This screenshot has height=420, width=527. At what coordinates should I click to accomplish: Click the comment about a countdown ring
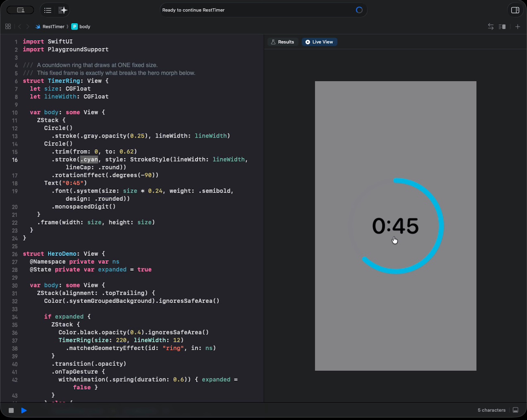tap(90, 65)
